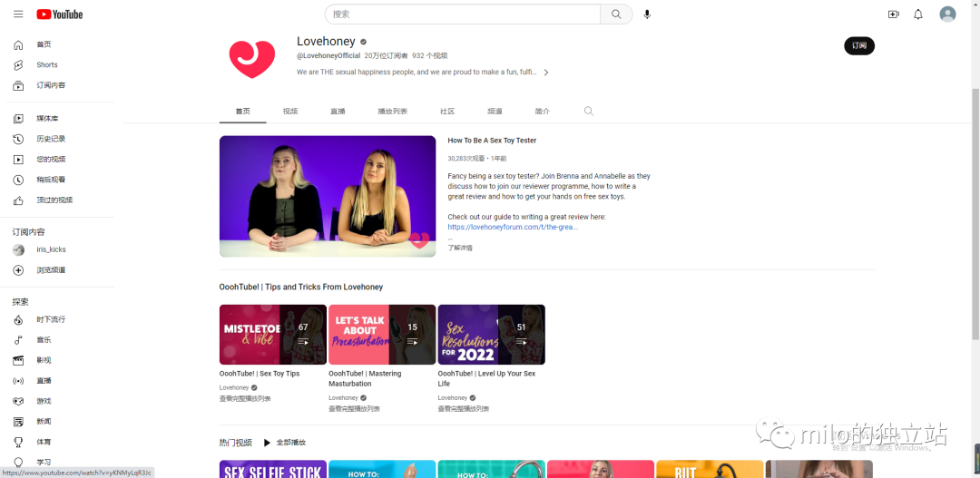Click the @LovehoneyOfficial handle text
The image size is (980, 478).
click(x=328, y=55)
